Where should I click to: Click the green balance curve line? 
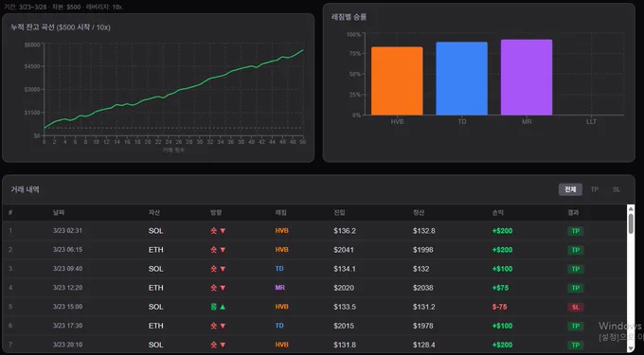(x=173, y=89)
